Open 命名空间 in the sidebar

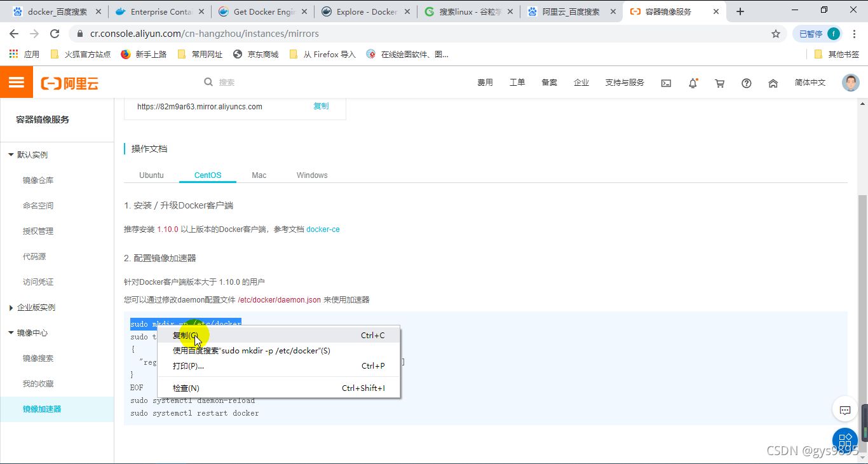coord(38,206)
